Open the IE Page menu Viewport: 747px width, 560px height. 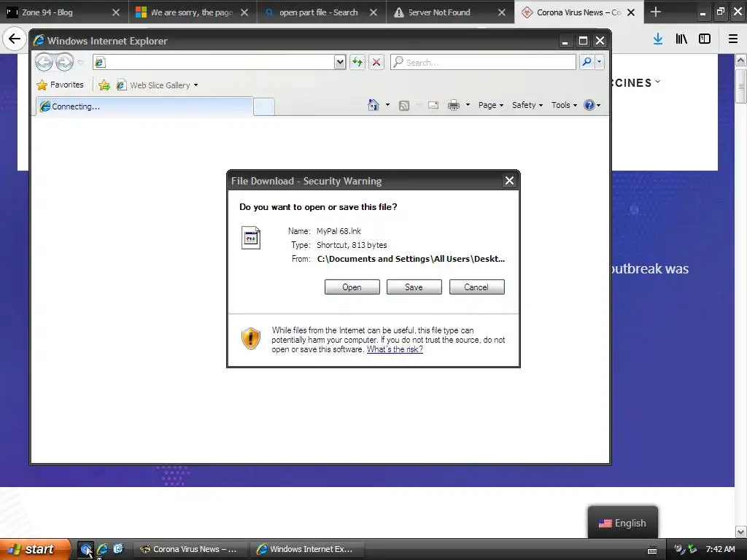[x=491, y=105]
